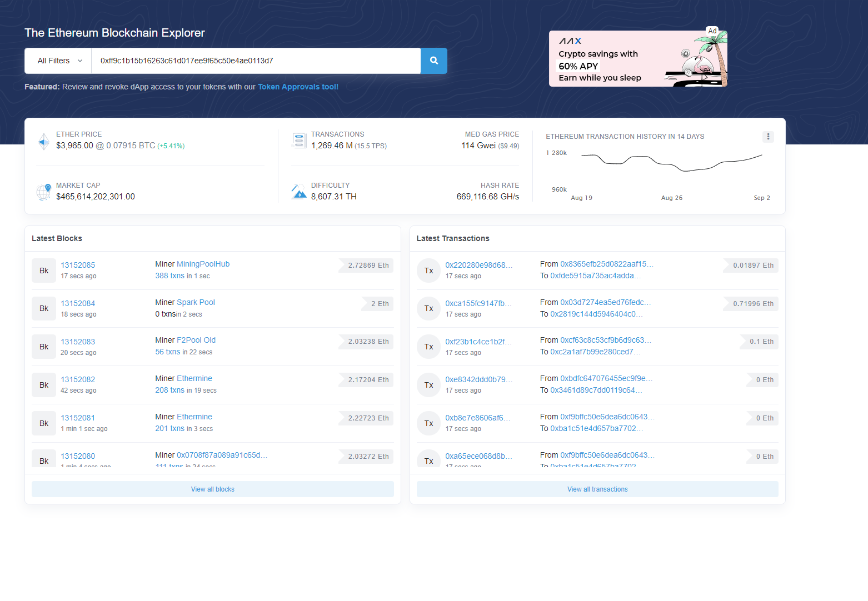The height and width of the screenshot is (601, 868).
Task: Open miner Ethermine for block 13152082
Action: [x=194, y=378]
